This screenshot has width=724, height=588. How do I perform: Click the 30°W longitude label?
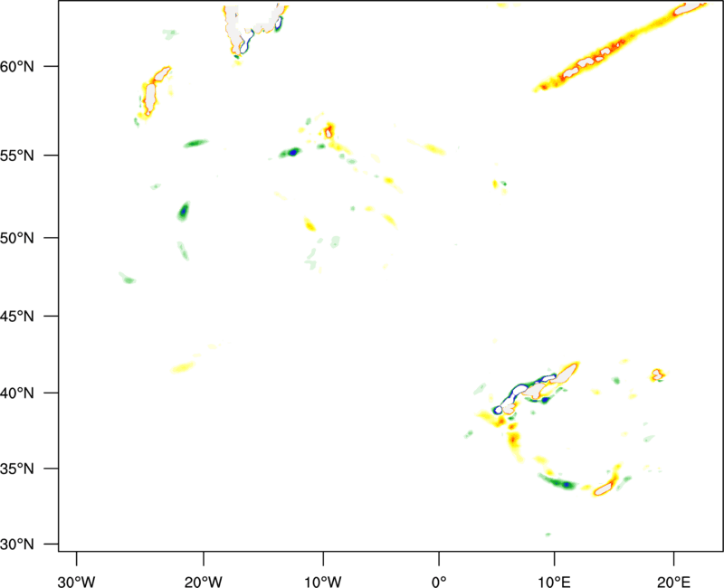click(x=76, y=582)
